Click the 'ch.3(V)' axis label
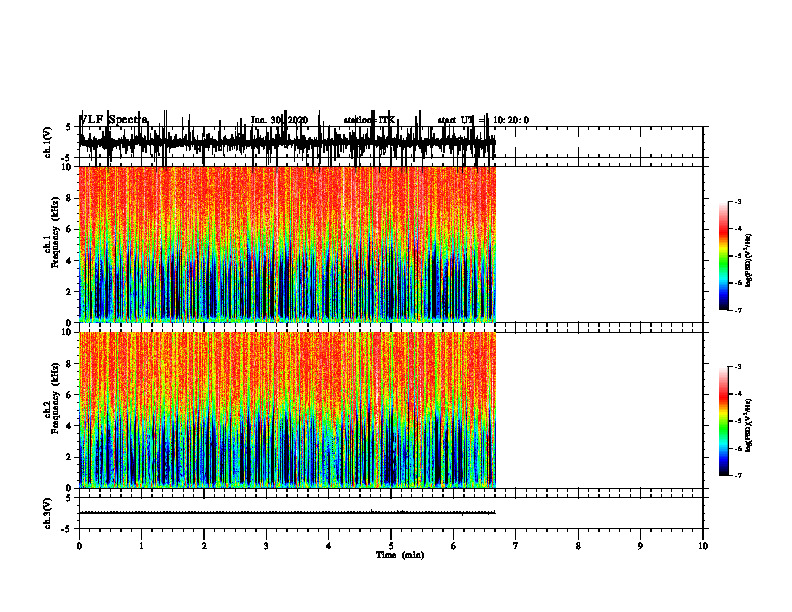 click(x=48, y=513)
